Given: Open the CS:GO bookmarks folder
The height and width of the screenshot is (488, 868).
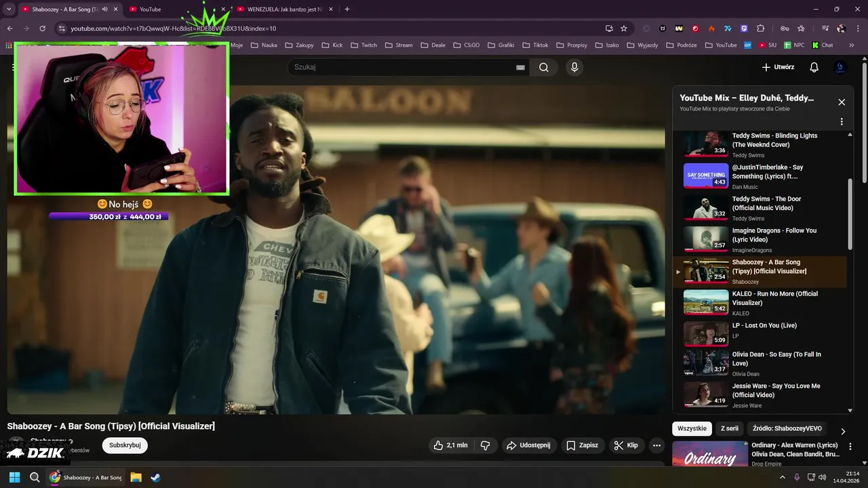Looking at the screenshot, I should click(466, 45).
